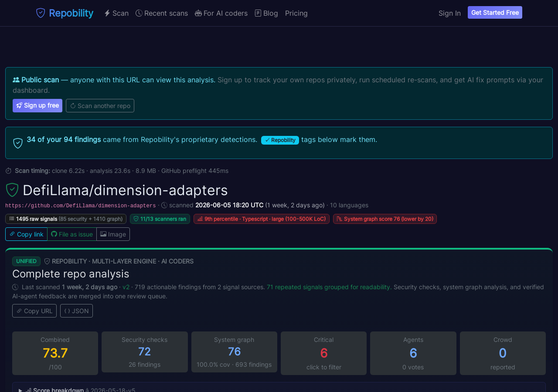Click Scan another repo button
The width and height of the screenshot is (558, 392).
100,105
